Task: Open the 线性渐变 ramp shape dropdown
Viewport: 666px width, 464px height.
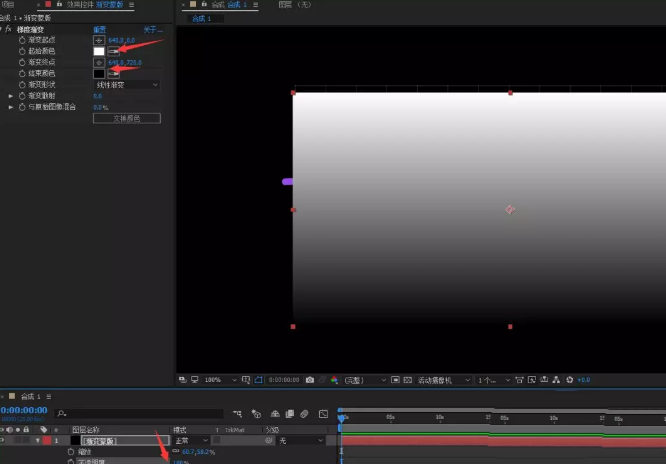Action: (127, 85)
